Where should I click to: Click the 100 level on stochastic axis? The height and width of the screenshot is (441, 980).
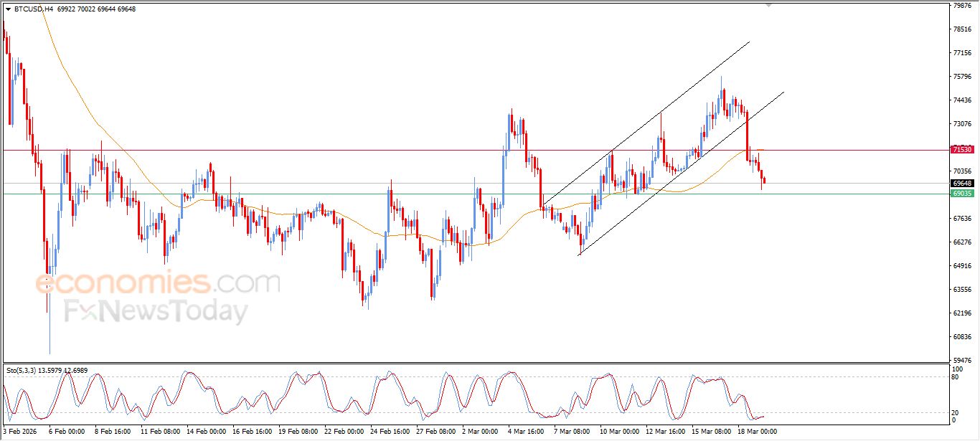[959, 369]
